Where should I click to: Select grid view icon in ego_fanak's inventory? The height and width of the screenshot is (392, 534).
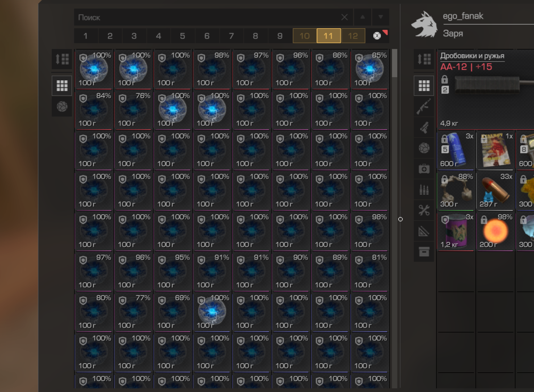point(424,86)
